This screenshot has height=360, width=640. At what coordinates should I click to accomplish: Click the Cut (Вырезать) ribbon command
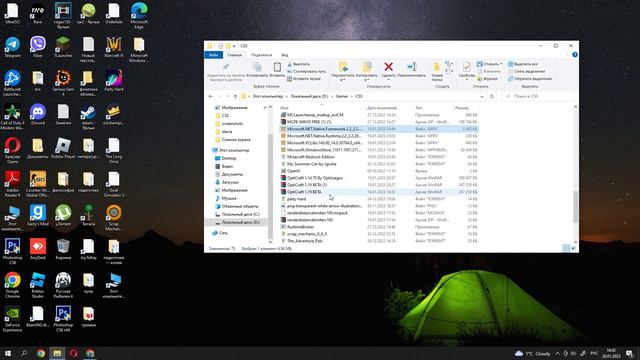[x=298, y=64]
